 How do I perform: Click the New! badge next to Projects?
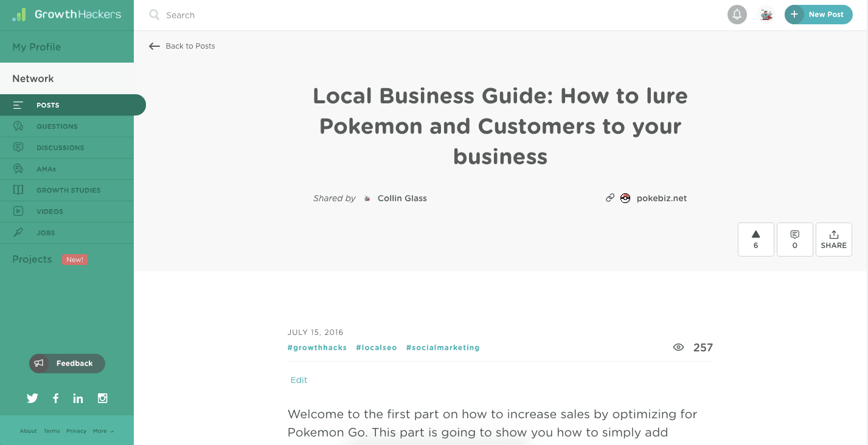pyautogui.click(x=75, y=260)
